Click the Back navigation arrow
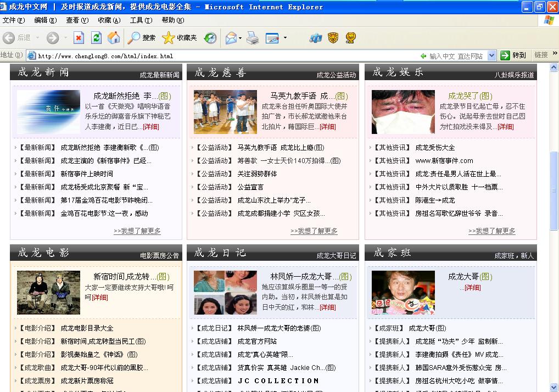The image size is (559, 392). point(9,38)
